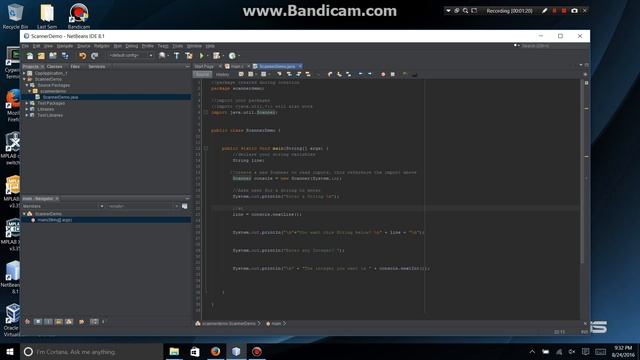The width and height of the screenshot is (640, 360).
Task: Open the Debug menu
Action: click(x=131, y=46)
